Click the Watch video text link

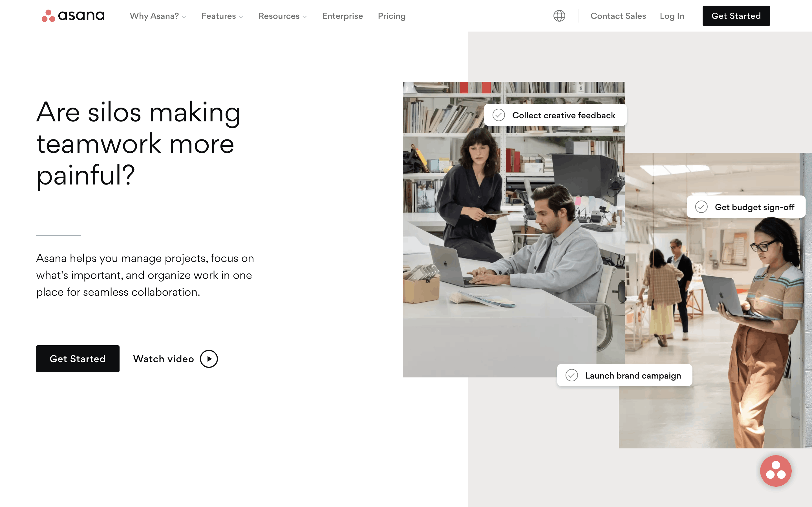tap(164, 359)
